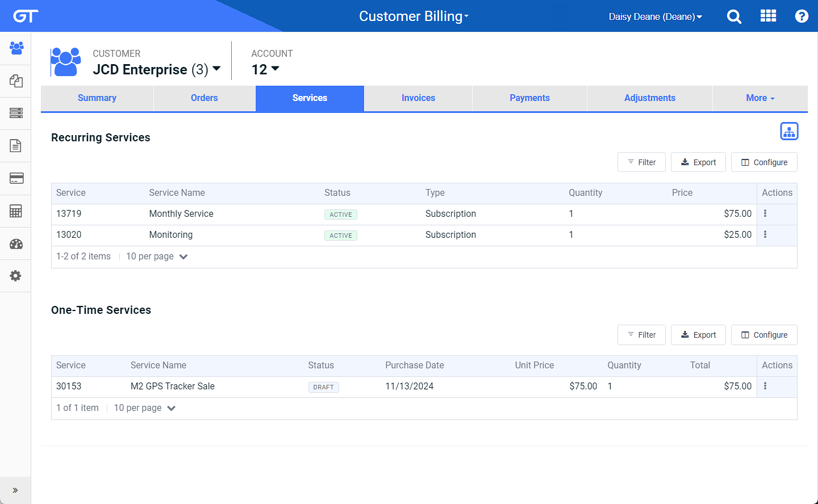This screenshot has height=504, width=818.
Task: Select M2 GPS Tracker Sale name cell
Action: click(173, 387)
